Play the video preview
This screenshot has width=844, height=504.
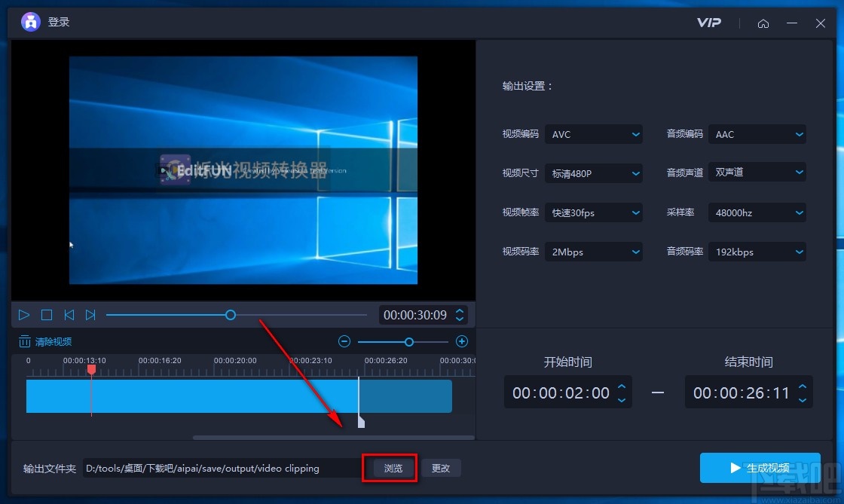(24, 315)
